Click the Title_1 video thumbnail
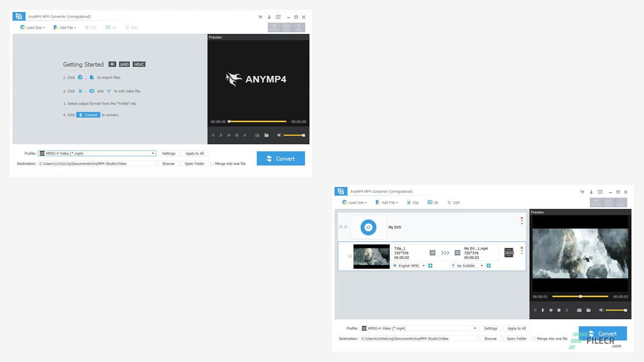Screen dimensions: 644x362 [371, 256]
